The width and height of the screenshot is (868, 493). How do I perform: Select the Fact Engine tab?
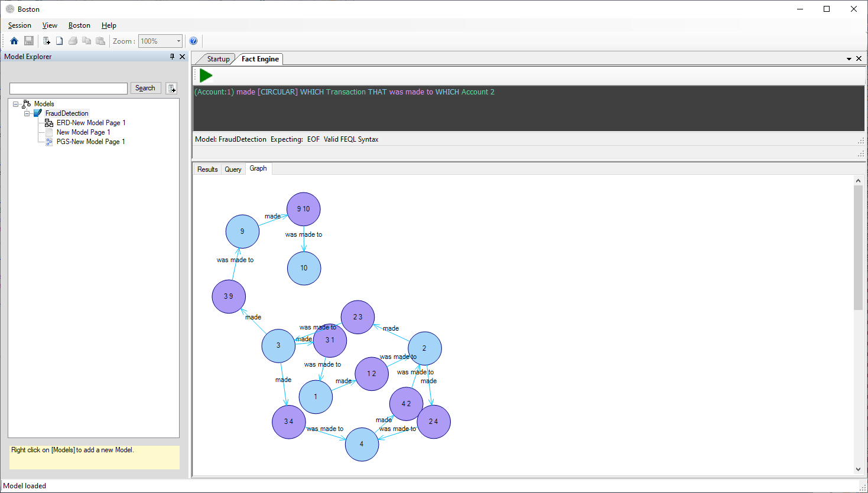(x=260, y=59)
